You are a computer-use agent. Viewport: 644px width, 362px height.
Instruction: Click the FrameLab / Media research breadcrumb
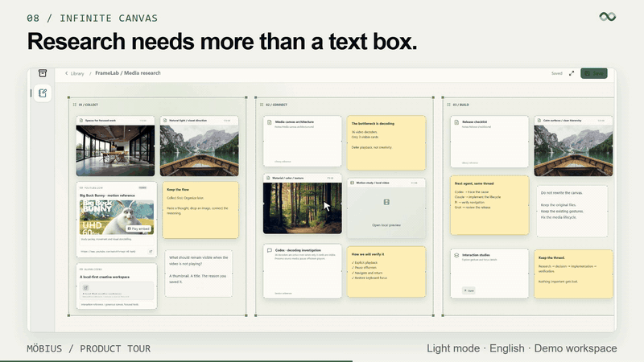click(x=128, y=73)
